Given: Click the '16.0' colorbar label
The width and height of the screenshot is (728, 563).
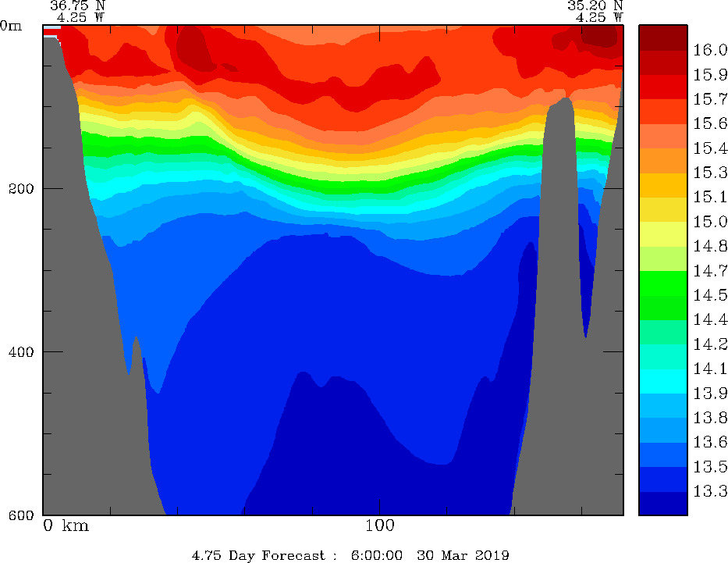Looking at the screenshot, I should tap(710, 50).
